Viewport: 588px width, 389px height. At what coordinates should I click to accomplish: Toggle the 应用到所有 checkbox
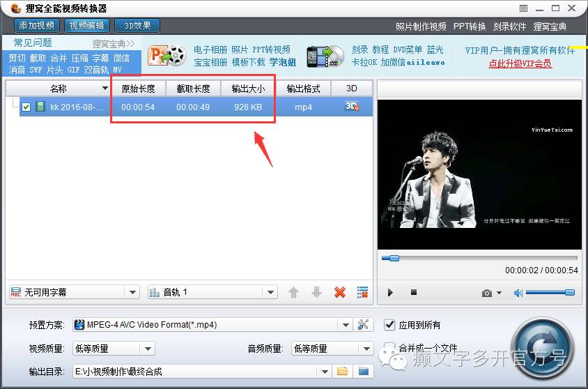coord(389,325)
